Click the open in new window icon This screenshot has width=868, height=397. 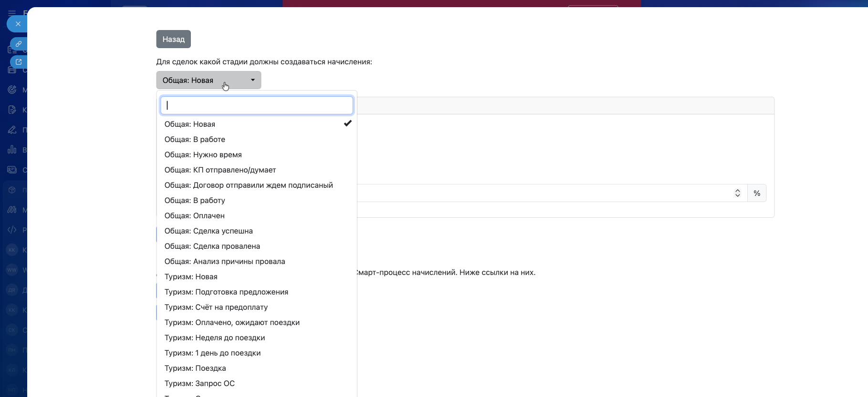[x=19, y=62]
